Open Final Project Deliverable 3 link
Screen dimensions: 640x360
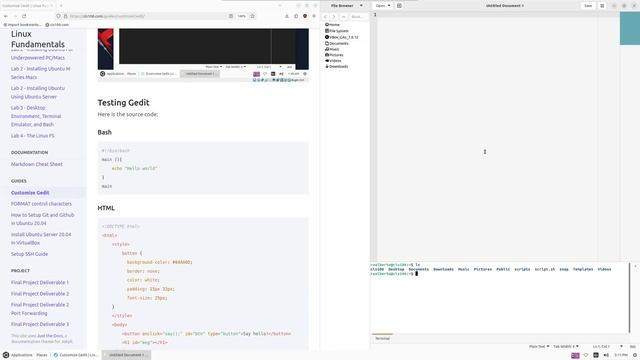click(40, 324)
